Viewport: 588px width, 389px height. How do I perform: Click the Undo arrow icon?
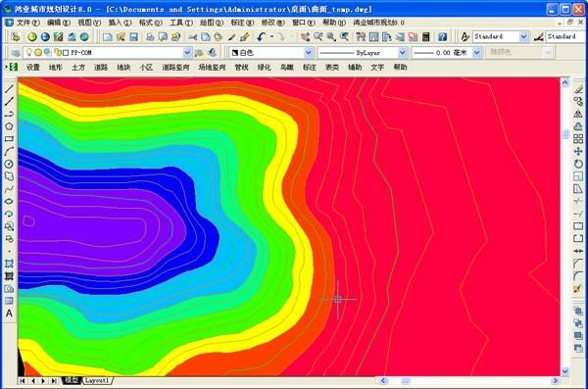[261, 37]
